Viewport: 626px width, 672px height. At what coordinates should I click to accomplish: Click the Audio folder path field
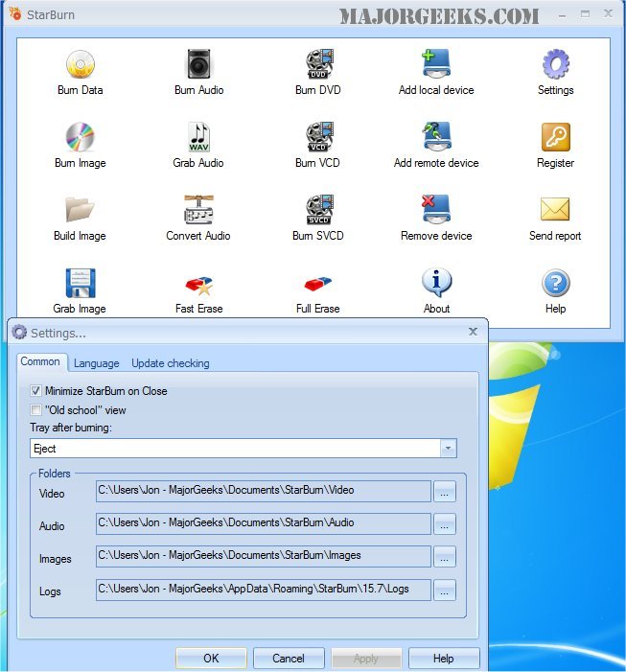(264, 523)
